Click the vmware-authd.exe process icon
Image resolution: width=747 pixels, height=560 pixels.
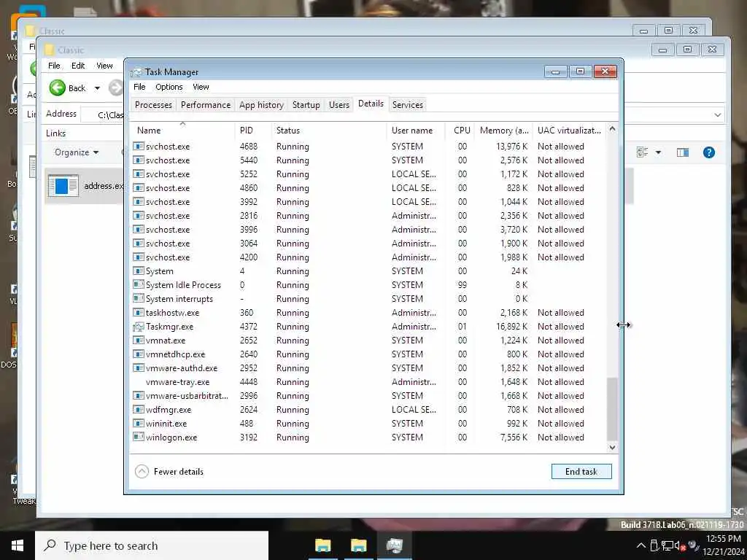click(138, 368)
